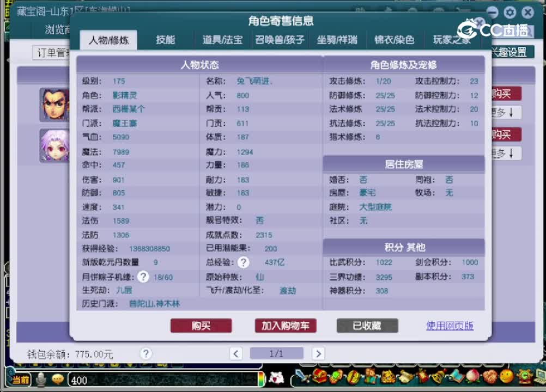Select the second character portrait thumbnail

(x=54, y=146)
